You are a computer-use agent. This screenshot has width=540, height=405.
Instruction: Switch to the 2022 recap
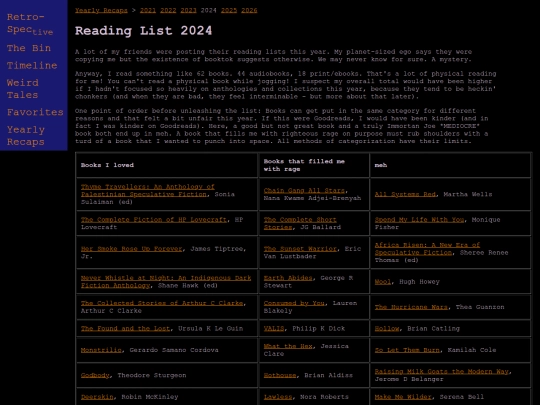(168, 10)
